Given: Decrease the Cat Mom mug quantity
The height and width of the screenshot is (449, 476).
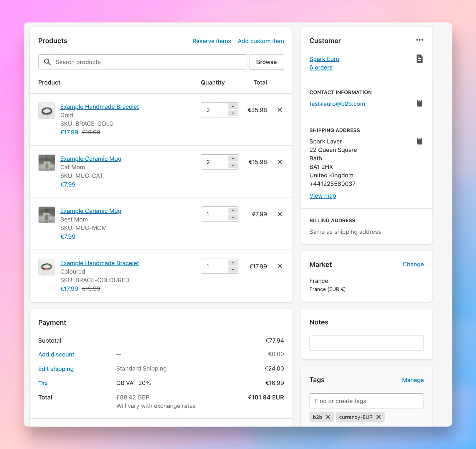Looking at the screenshot, I should click(x=233, y=166).
